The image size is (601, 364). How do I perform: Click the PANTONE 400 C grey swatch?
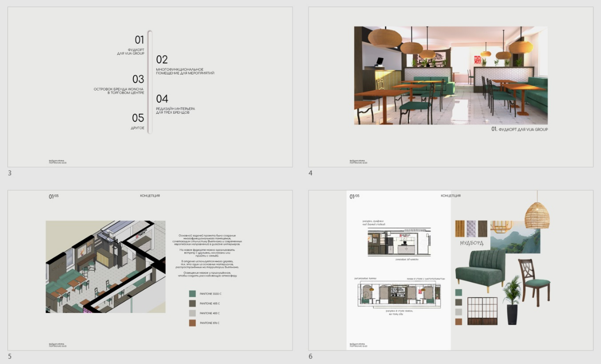[x=192, y=313]
